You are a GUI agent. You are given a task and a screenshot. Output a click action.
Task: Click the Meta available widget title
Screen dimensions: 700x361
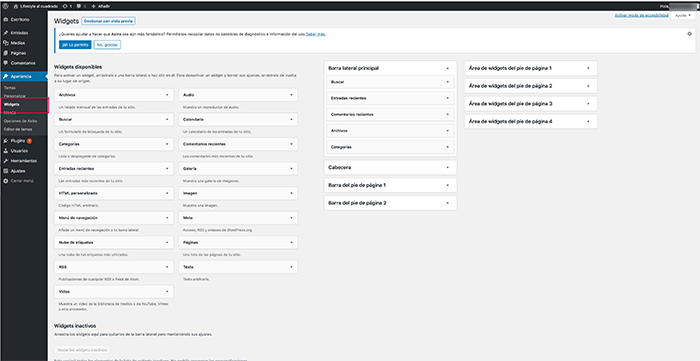point(187,218)
